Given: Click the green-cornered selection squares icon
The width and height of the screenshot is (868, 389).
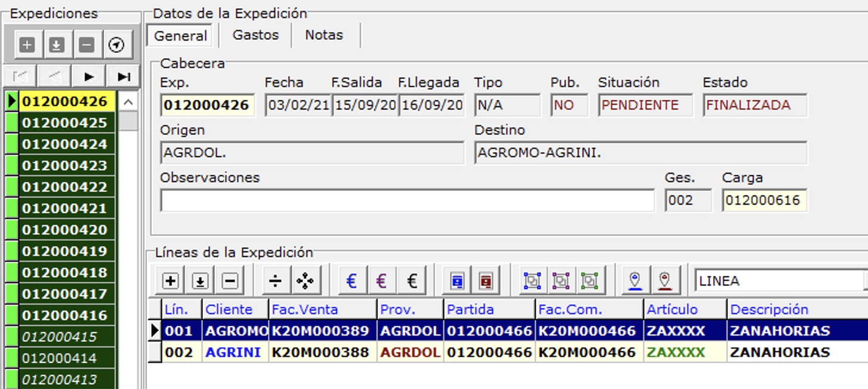Looking at the screenshot, I should [589, 281].
